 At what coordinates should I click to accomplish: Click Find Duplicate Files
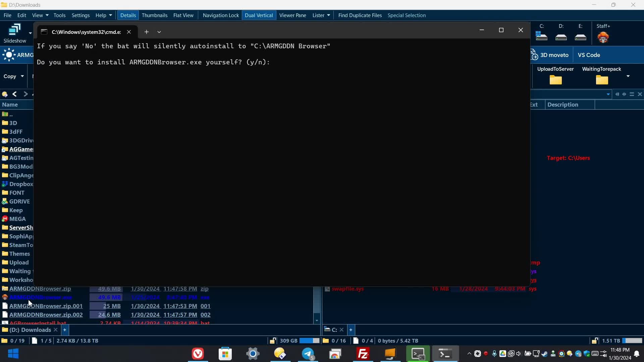click(x=360, y=15)
